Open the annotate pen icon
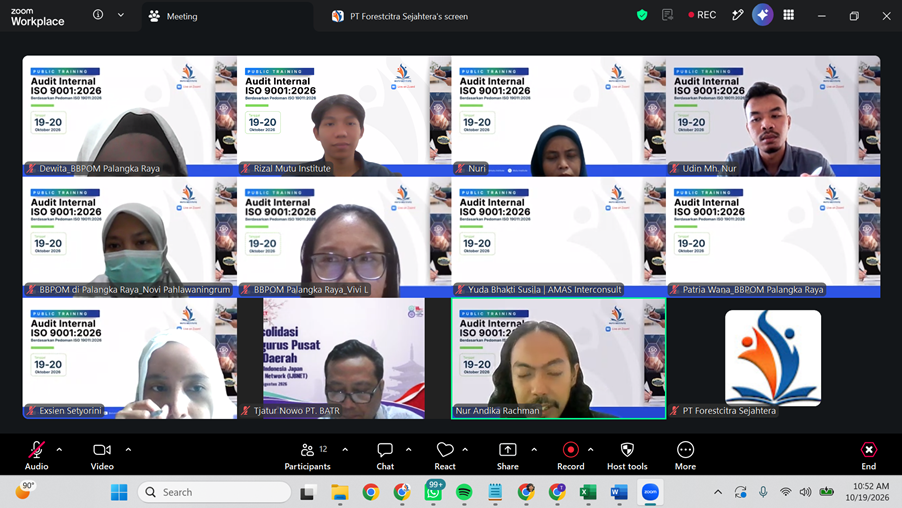The image size is (902, 508). [x=737, y=15]
